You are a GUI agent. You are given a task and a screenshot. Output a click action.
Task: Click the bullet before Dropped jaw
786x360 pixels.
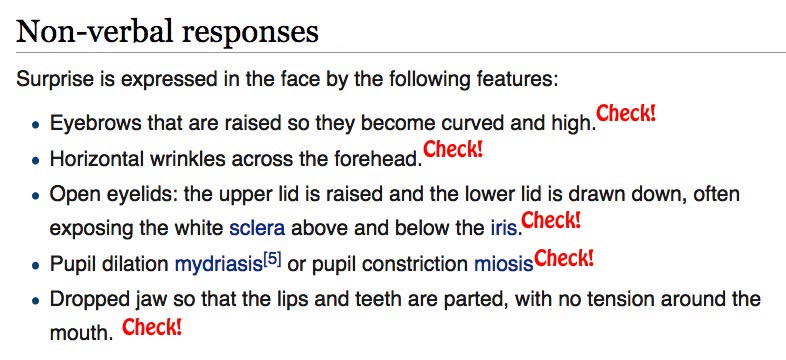(35, 301)
